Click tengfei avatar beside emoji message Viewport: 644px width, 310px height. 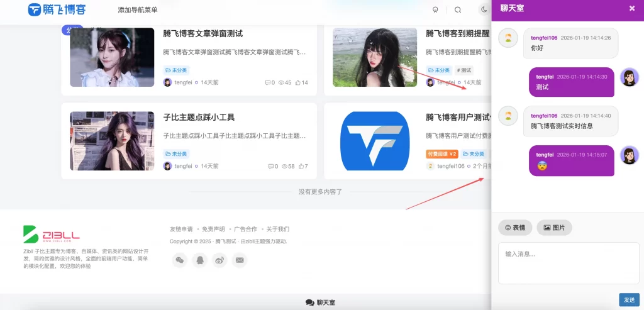pos(629,155)
